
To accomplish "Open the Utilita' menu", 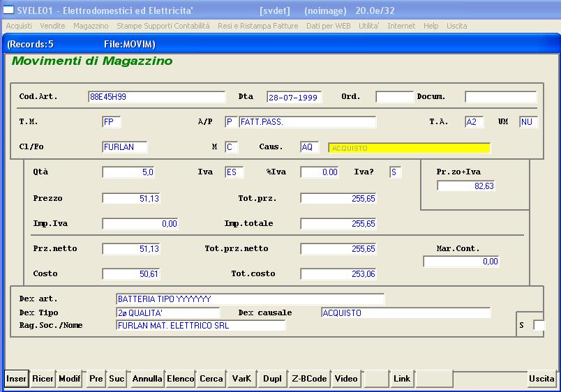I will click(369, 26).
